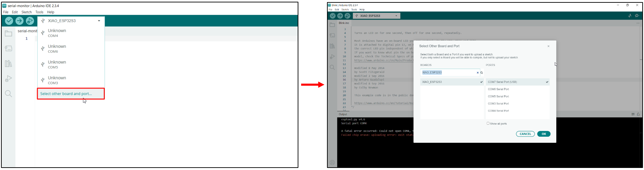Open Serial Plotter in Blink window

click(x=630, y=16)
